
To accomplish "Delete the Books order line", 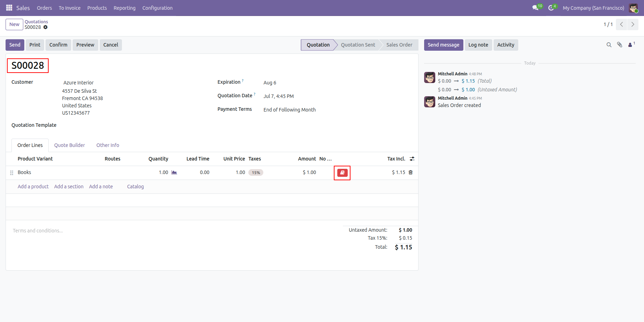I will click(x=411, y=172).
